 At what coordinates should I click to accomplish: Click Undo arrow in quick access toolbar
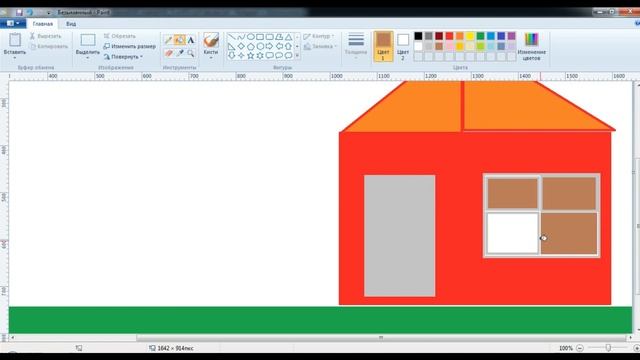coord(30,12)
